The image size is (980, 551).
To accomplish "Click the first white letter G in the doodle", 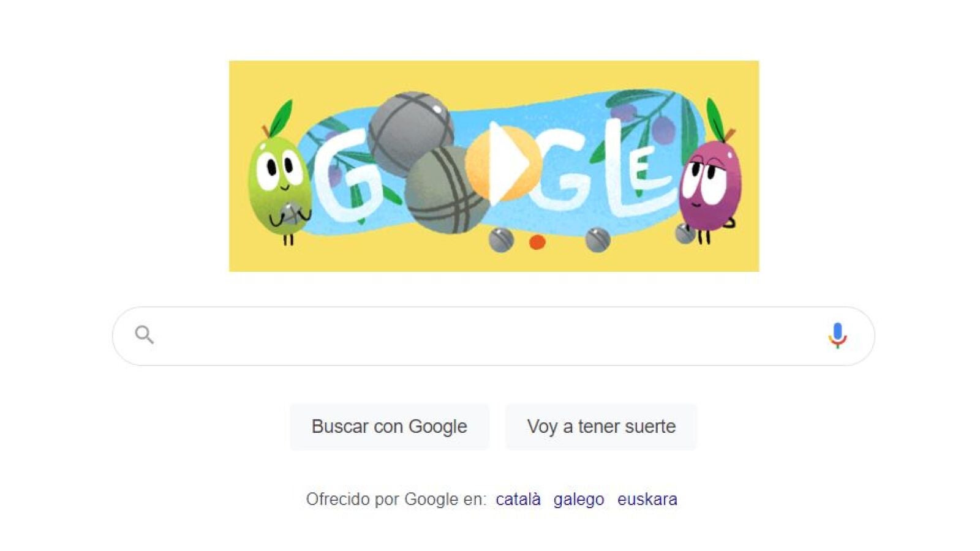I will [347, 179].
